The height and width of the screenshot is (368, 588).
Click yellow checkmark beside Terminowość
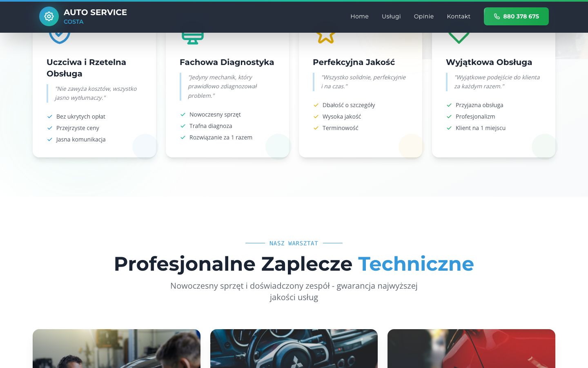pyautogui.click(x=316, y=128)
